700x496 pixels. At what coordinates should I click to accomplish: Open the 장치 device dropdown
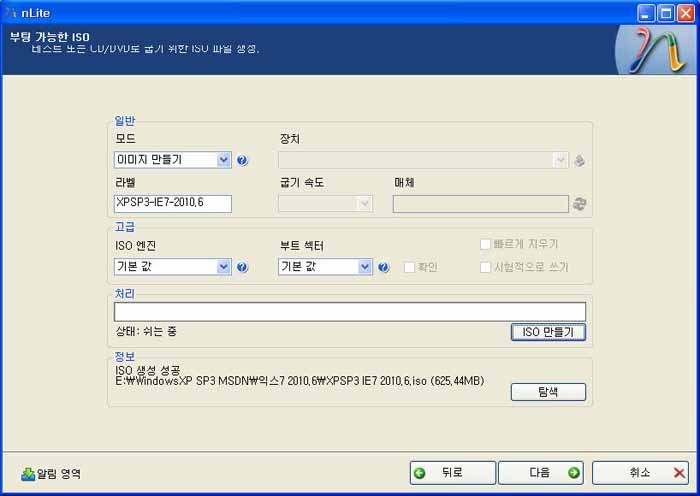tap(423, 160)
